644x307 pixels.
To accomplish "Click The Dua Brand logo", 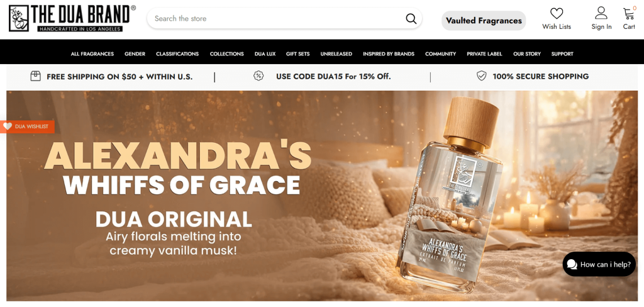I will (x=72, y=18).
